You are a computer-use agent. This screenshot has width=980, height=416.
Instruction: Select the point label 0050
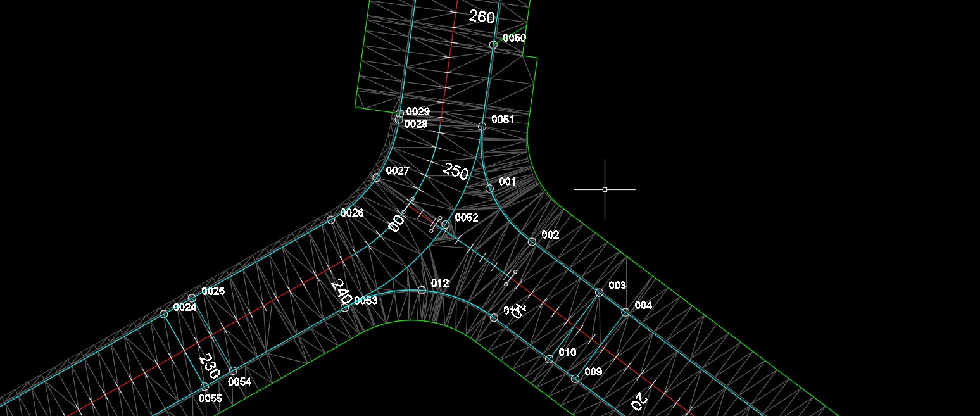coord(514,38)
